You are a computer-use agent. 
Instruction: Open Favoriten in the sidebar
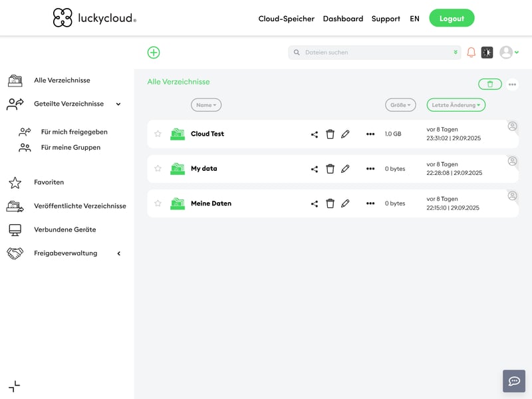tap(49, 182)
